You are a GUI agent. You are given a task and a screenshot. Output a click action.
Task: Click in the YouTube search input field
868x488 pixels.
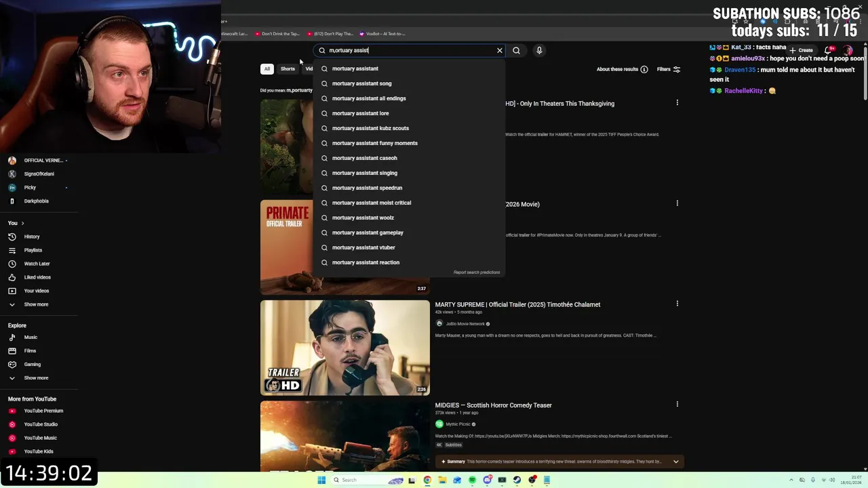(410, 50)
